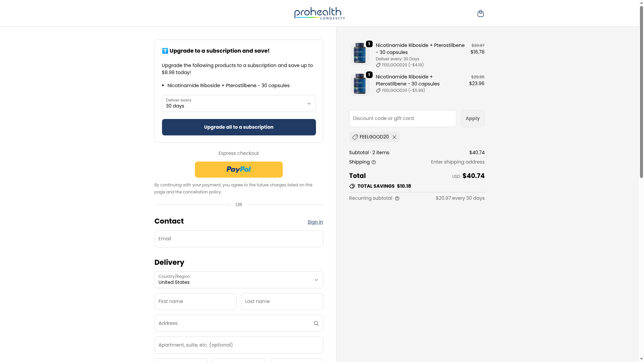Click the Sign in link

pos(315,222)
